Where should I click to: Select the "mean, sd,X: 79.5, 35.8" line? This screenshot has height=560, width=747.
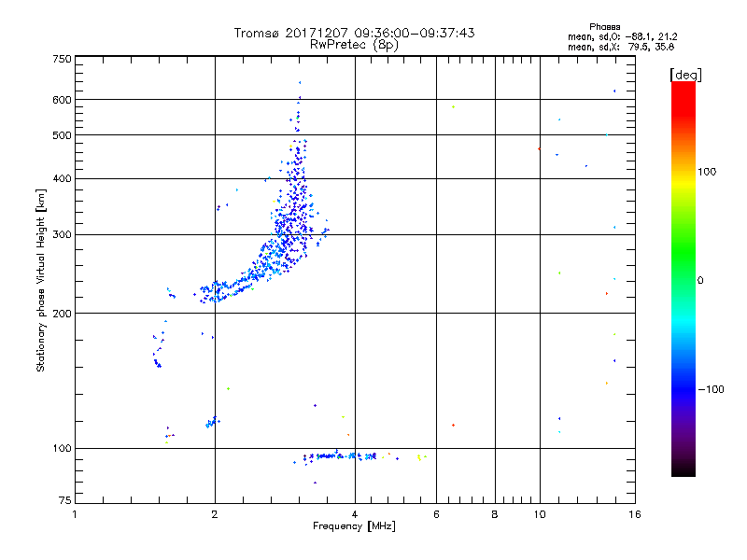(x=621, y=47)
